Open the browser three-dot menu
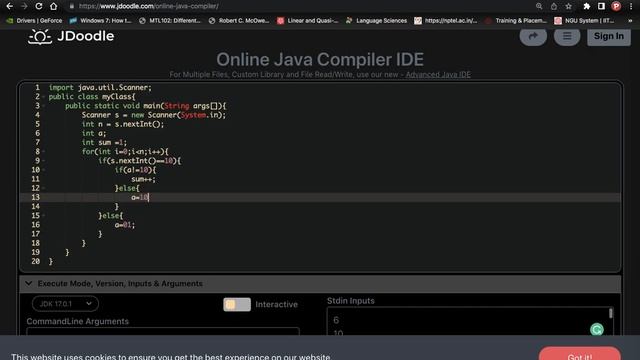This screenshot has height=360, width=640. tap(631, 6)
